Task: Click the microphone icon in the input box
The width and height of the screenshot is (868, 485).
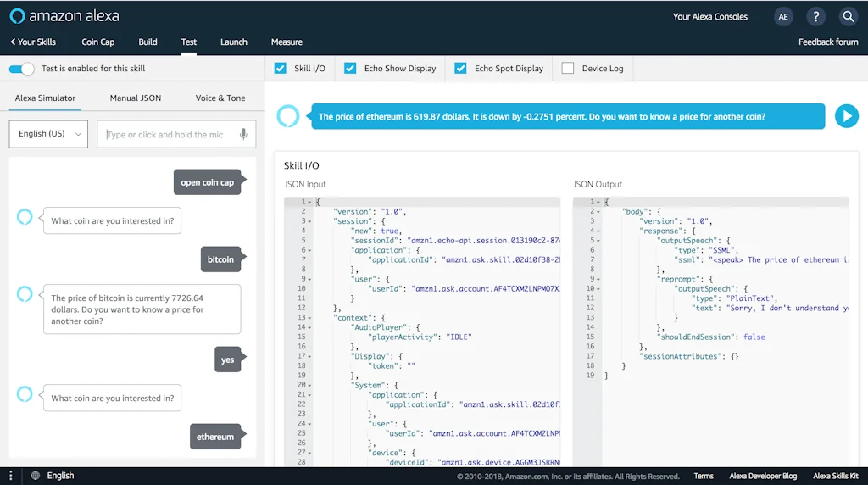Action: (244, 134)
